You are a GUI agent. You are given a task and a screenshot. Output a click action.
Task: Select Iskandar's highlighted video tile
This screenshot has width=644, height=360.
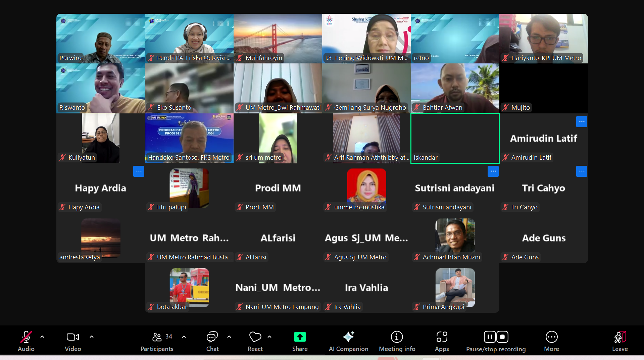pyautogui.click(x=455, y=138)
